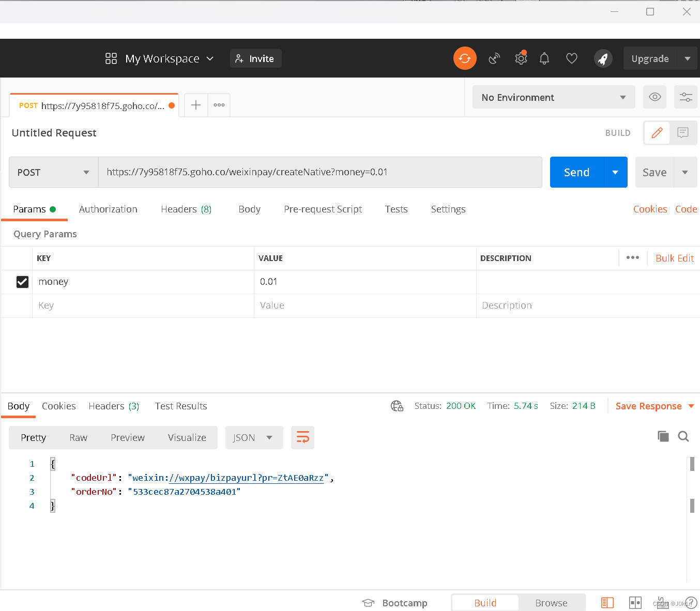Open the request Headers (8) tab
This screenshot has width=700, height=611.
point(186,209)
